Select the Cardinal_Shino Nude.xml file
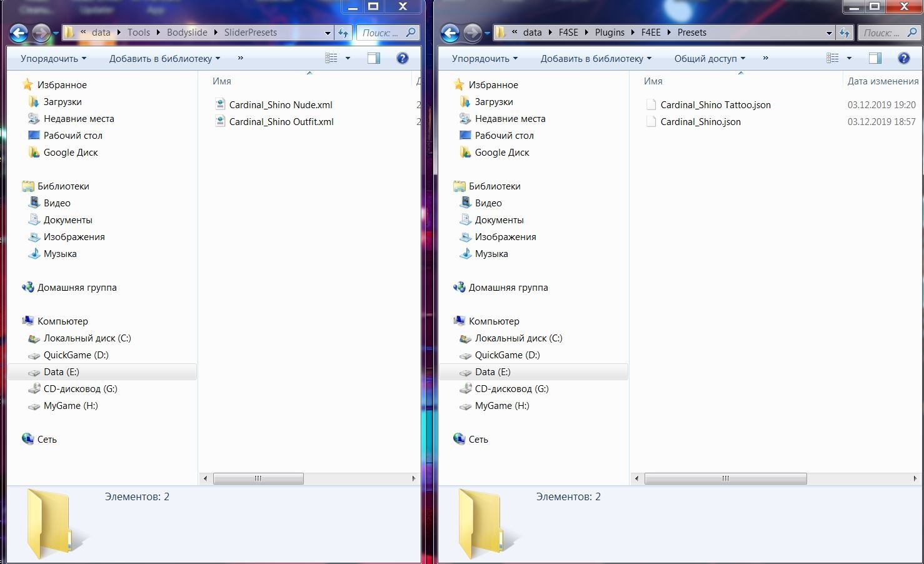 (280, 105)
